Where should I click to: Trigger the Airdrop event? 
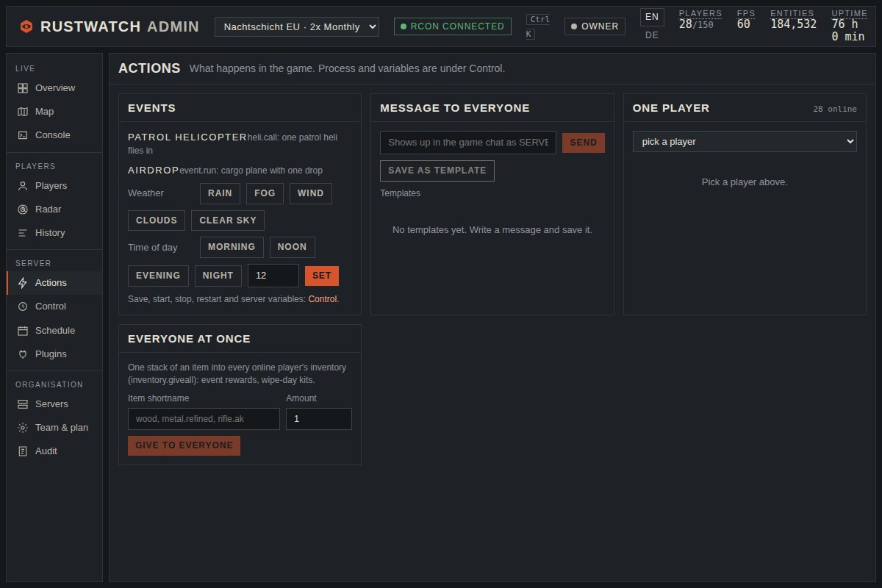(154, 170)
